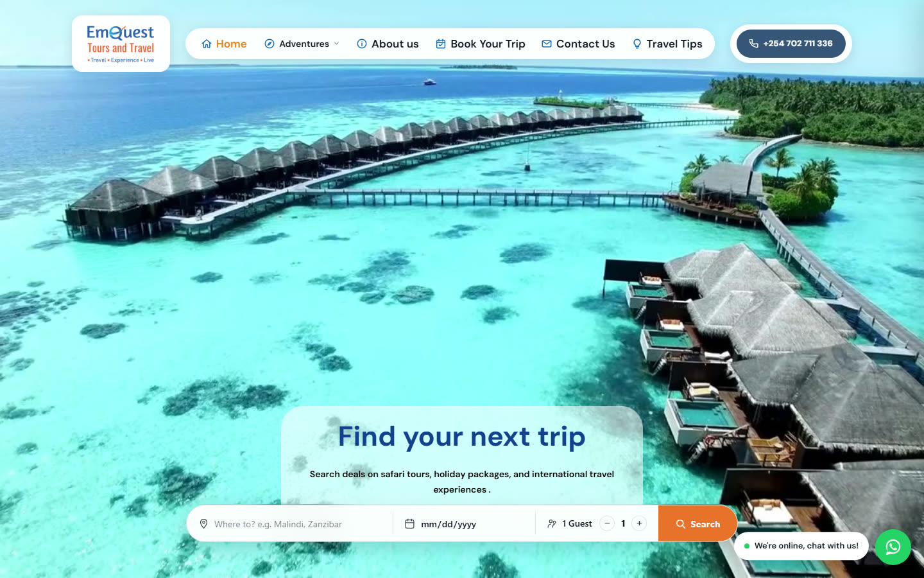Click the info icon beside About us
This screenshot has height=578, width=924.
pyautogui.click(x=362, y=44)
